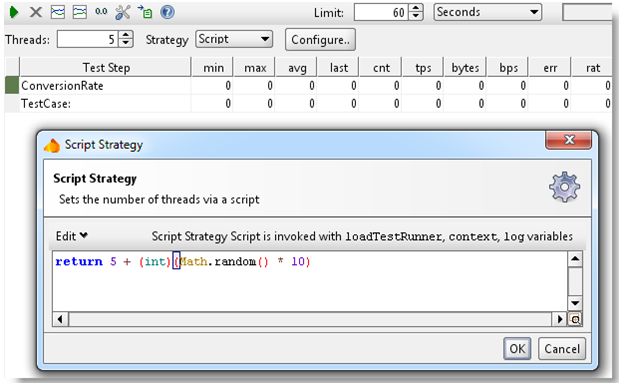Close the Script Strategy dialog
The image size is (619, 383).
click(x=569, y=140)
